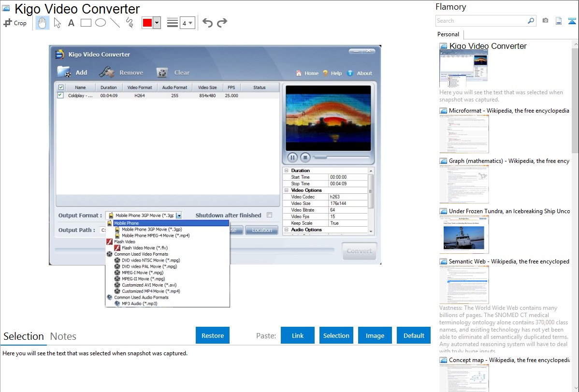Choose MPEG-I Movie (*.mpg)

point(143,273)
